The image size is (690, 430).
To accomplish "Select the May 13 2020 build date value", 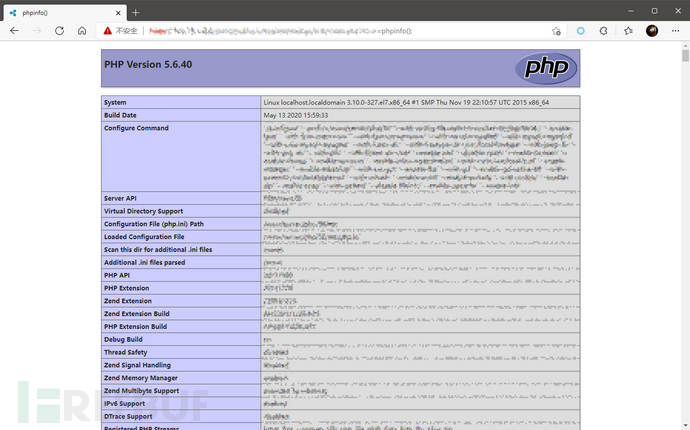I will tap(296, 115).
